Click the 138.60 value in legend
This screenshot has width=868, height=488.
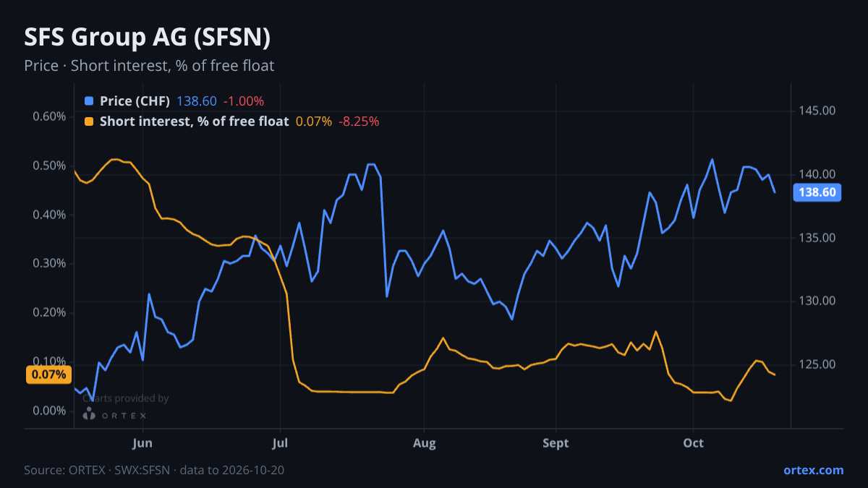(196, 101)
